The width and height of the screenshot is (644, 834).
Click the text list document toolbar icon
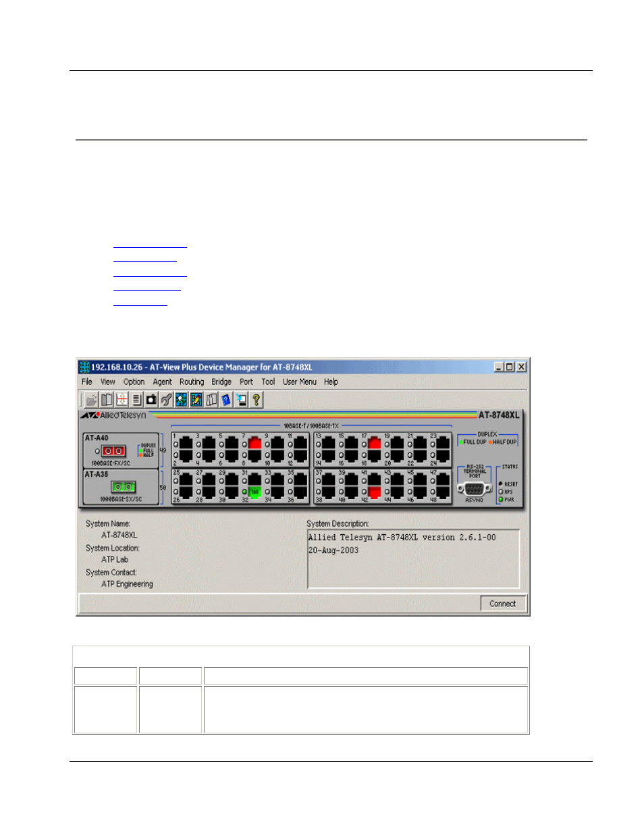tap(136, 400)
